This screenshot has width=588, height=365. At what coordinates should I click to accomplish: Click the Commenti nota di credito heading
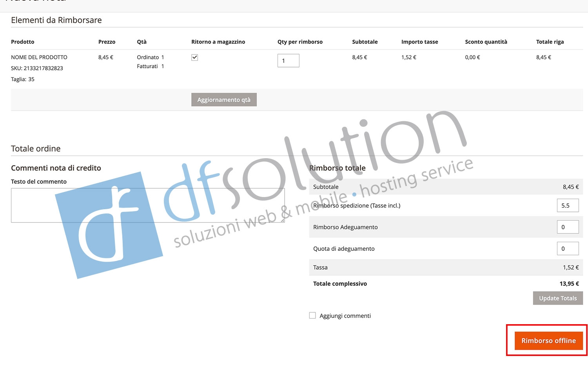point(56,168)
